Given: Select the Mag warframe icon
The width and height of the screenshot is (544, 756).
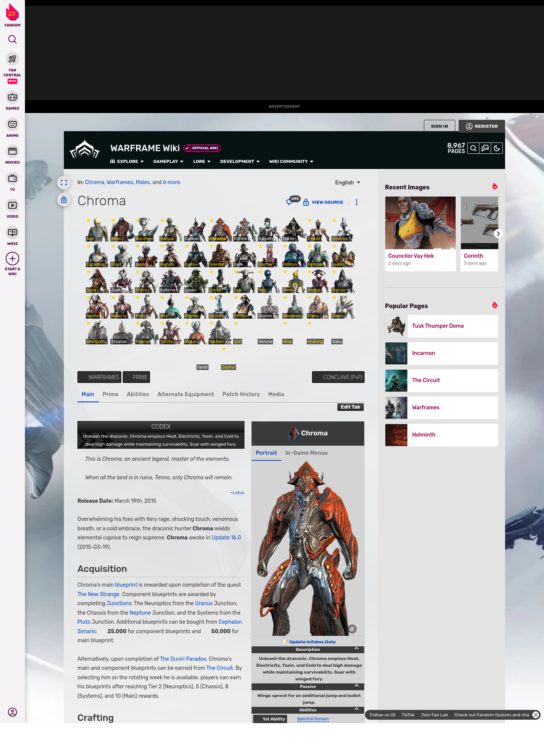Looking at the screenshot, I should click(269, 281).
